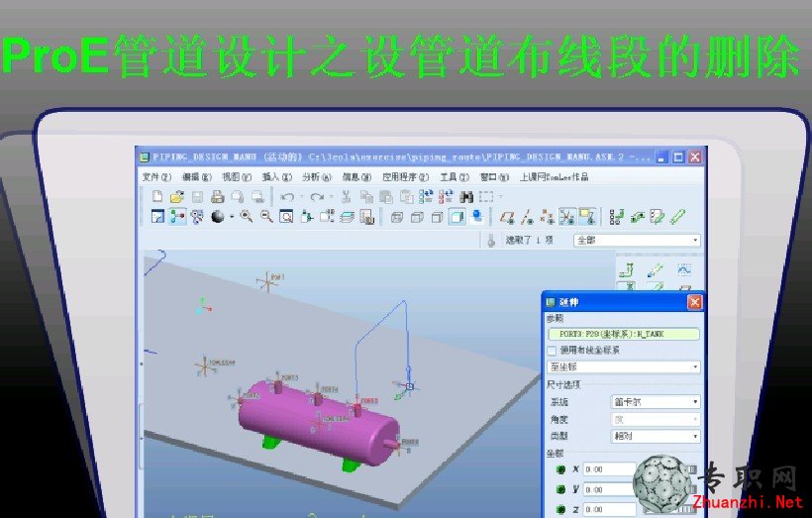Click the redraw window icon
812x518 pixels.
pos(157,217)
